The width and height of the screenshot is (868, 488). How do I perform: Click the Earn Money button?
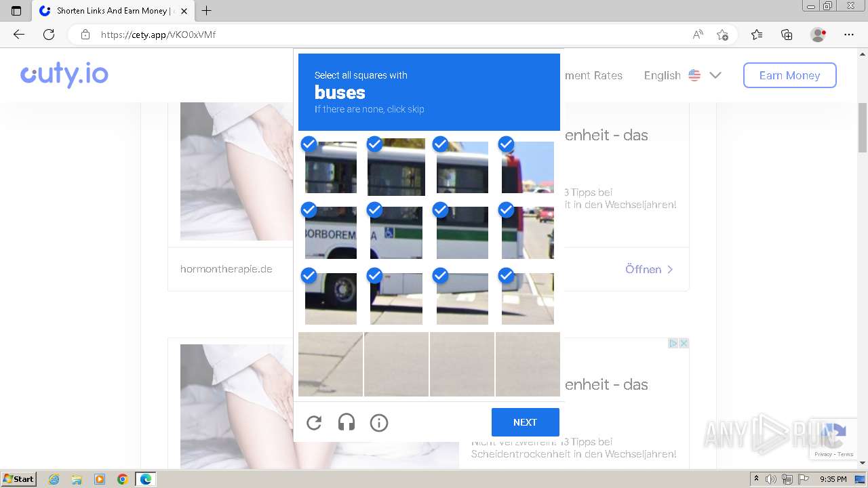pos(789,75)
